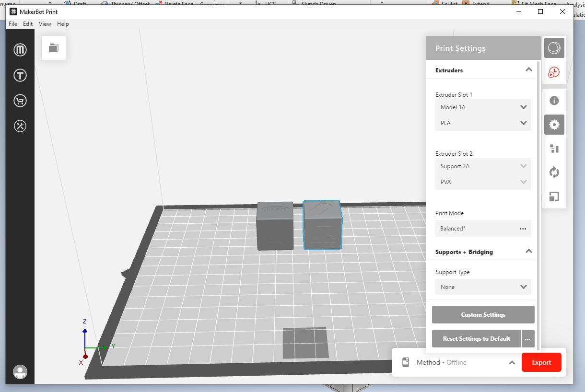585x392 pixels.
Task: Click the Method Offline printer status text
Action: click(x=441, y=362)
